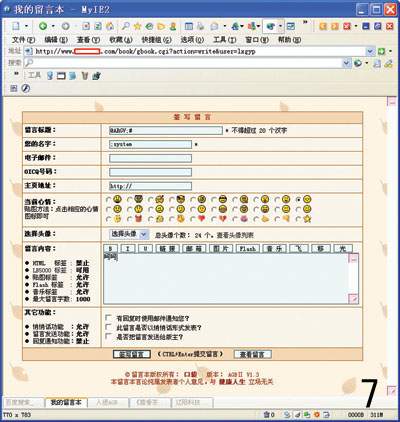Image resolution: width=400 pixels, height=422 pixels.
Task: Click the yellow favorites star icon
Action: click(137, 26)
